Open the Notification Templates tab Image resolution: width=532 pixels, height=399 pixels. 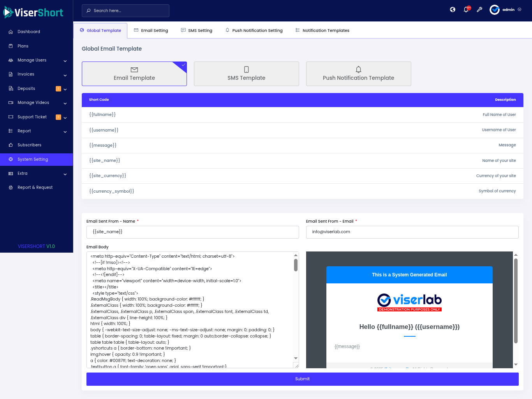322,30
